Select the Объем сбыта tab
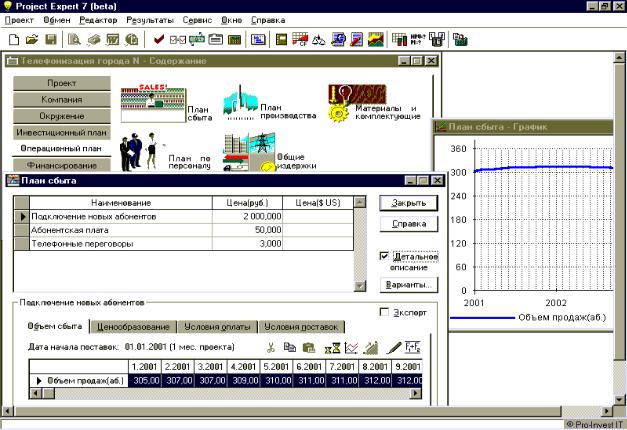 click(55, 326)
